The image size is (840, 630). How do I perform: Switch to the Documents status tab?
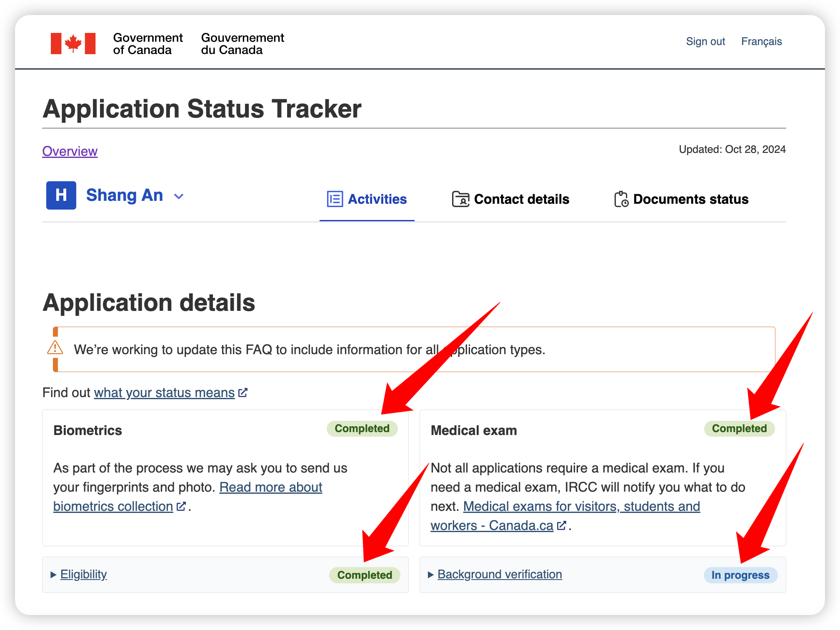681,199
